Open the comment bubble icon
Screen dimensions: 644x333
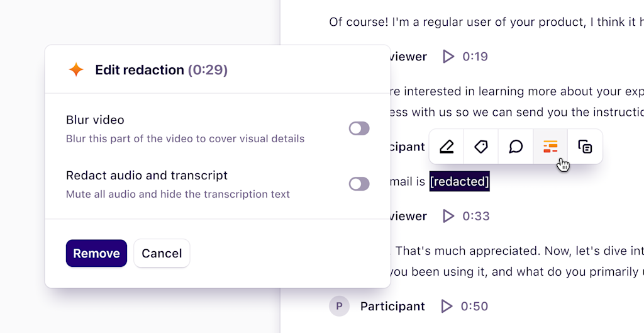(516, 147)
